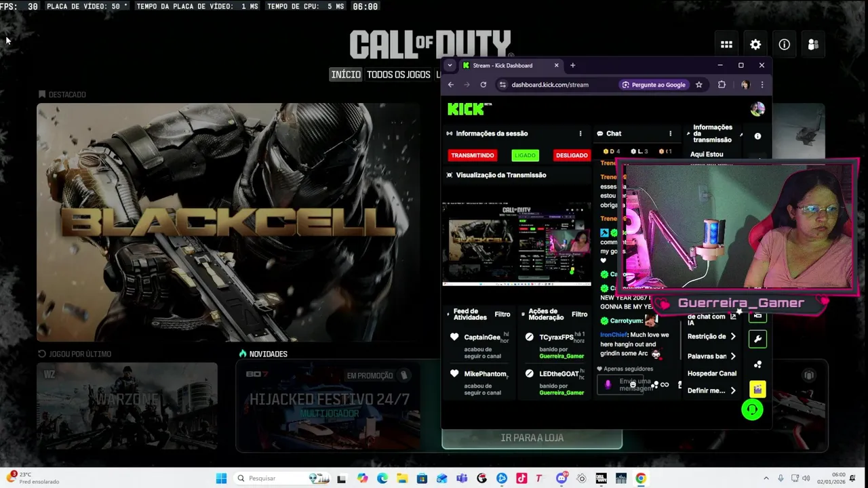The image size is (868, 488).
Task: Click the dashboard.kick.com/stream address field
Action: [550, 85]
